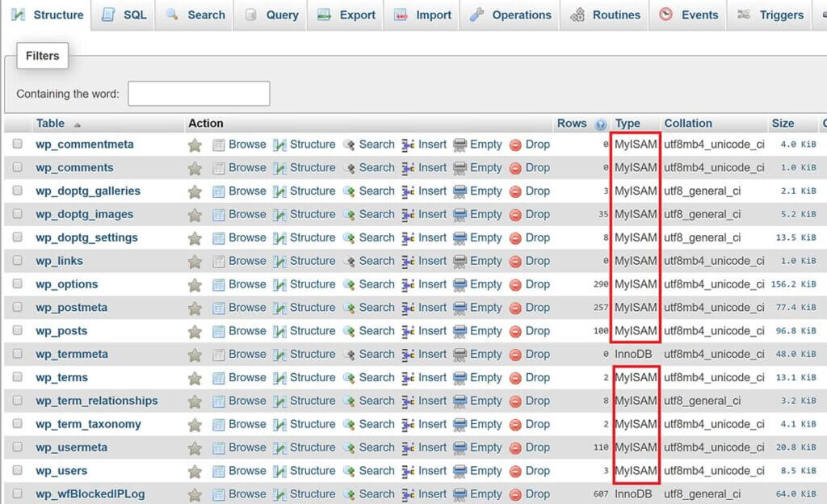Click the favorite star for wp_users
The image size is (827, 504).
click(x=195, y=472)
